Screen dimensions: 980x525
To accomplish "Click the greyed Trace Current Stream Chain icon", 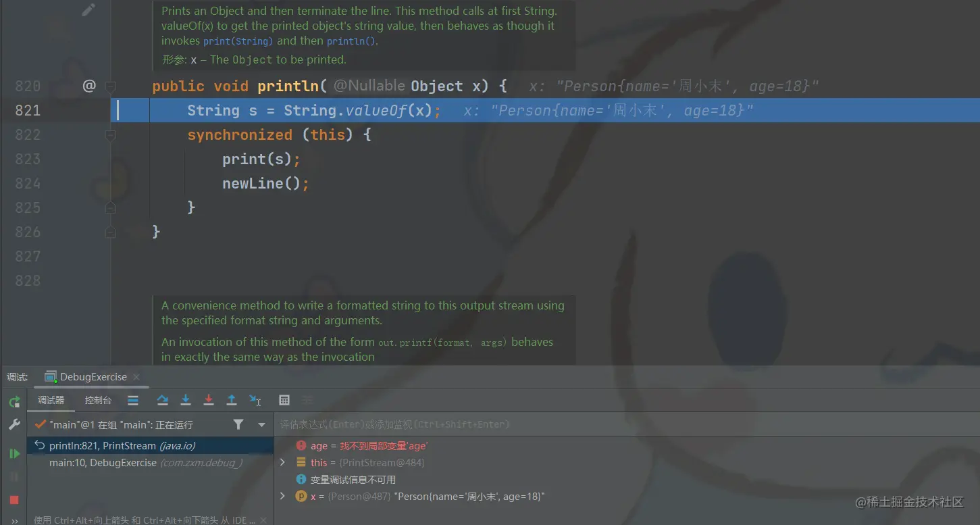I will click(307, 400).
